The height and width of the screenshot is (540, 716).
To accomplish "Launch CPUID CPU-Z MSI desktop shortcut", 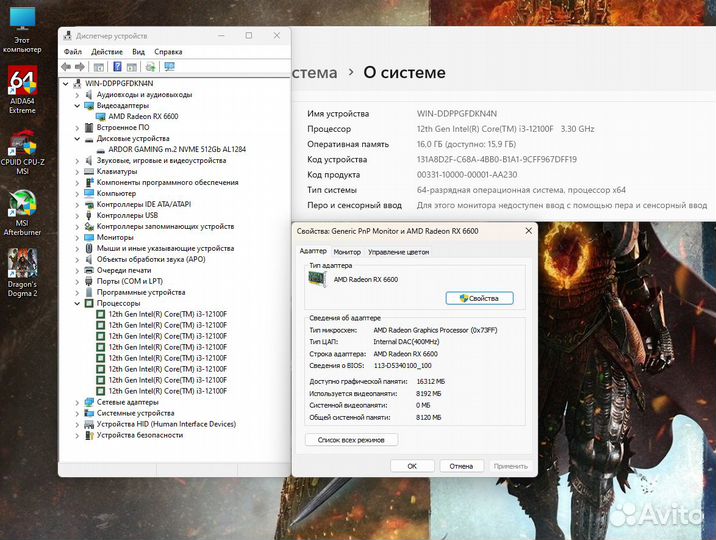I will [x=22, y=152].
